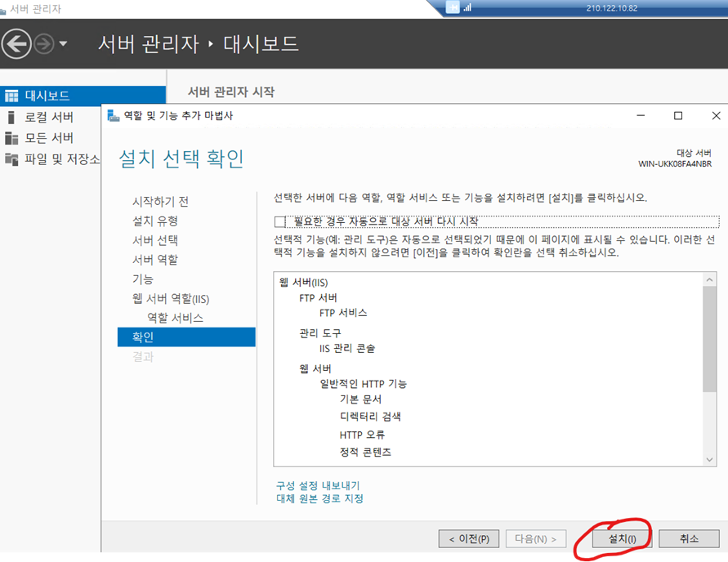Click the 구성 설정 내보내기 link
The image size is (728, 562).
point(318,485)
